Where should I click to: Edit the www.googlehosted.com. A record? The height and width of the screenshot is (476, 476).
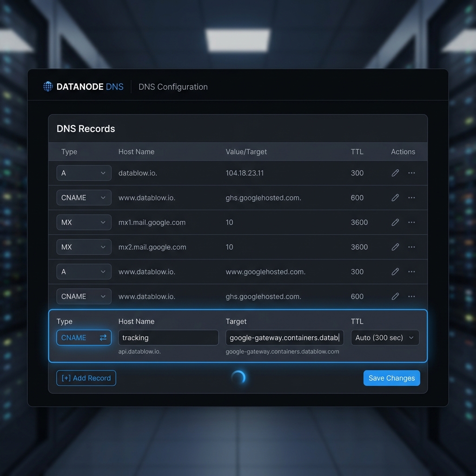(x=395, y=271)
